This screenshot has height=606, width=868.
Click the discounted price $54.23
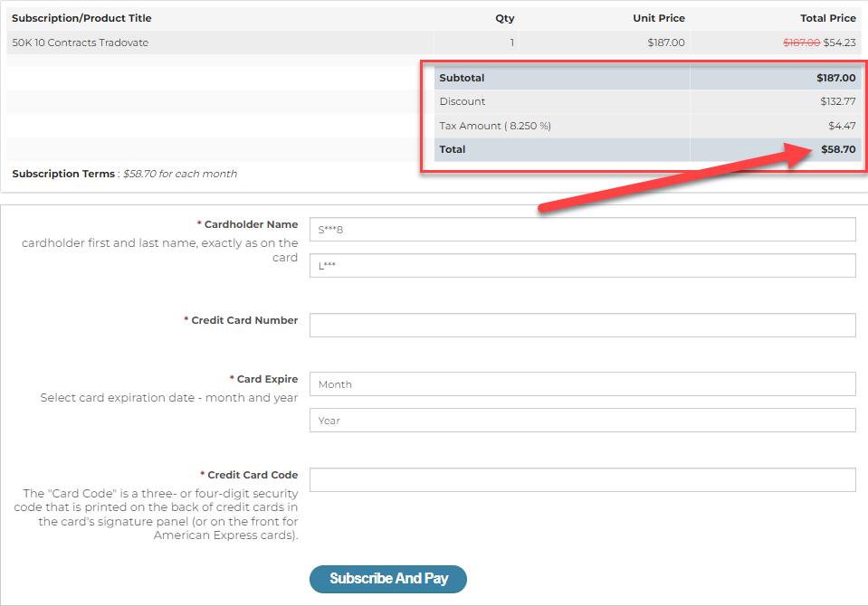pos(839,43)
